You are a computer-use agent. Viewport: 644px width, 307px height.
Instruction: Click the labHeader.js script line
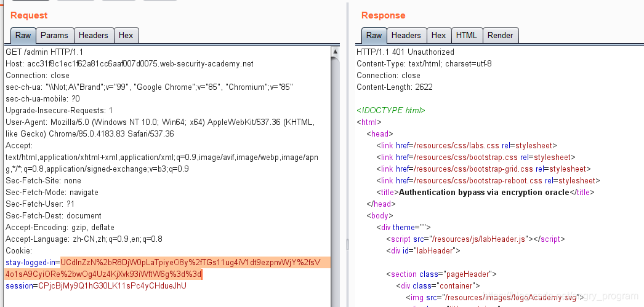pyautogui.click(x=475, y=239)
